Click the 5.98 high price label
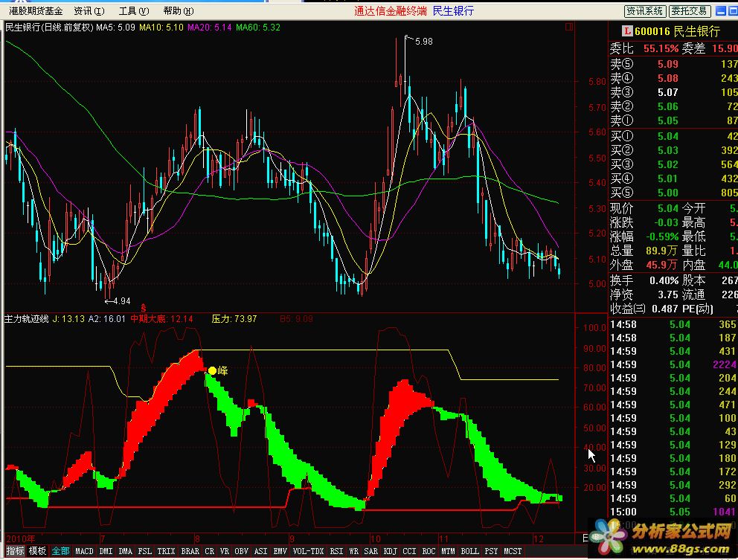Viewport: 738px width, 560px height. (423, 42)
